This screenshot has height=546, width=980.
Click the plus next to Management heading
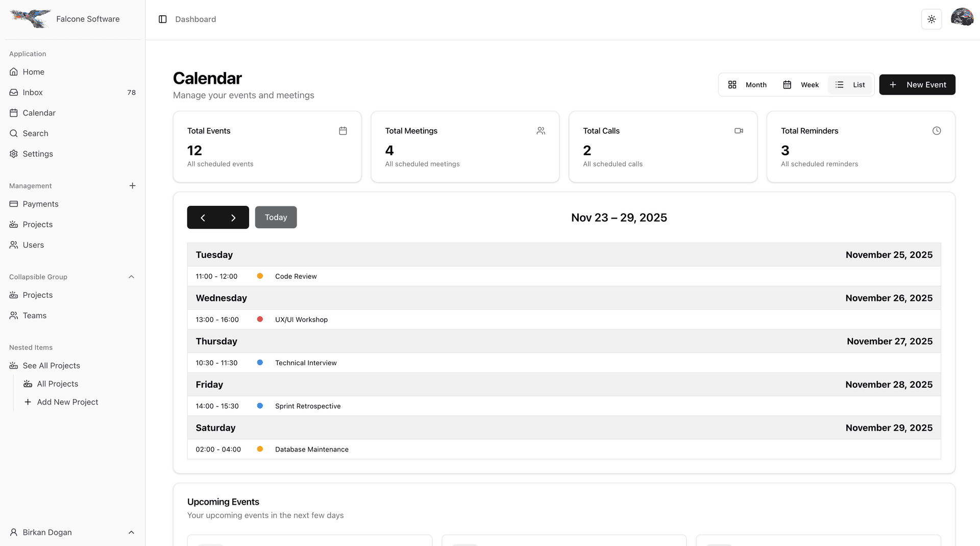(132, 185)
